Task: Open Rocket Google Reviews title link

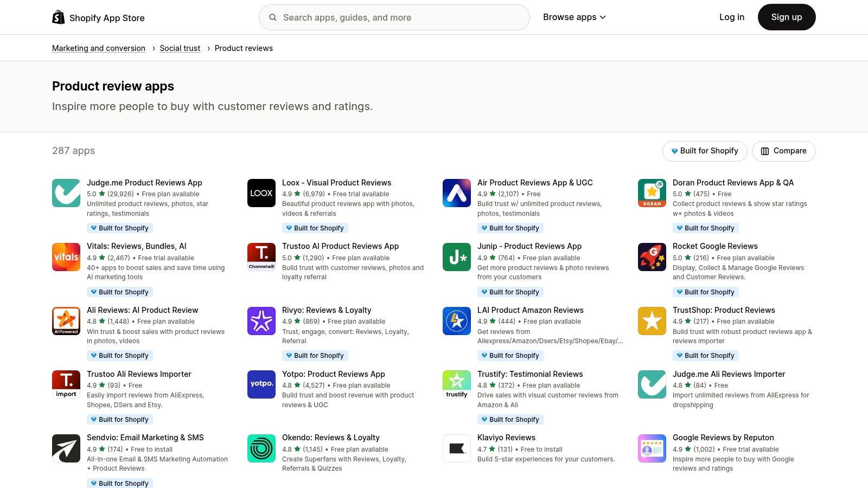Action: point(715,246)
